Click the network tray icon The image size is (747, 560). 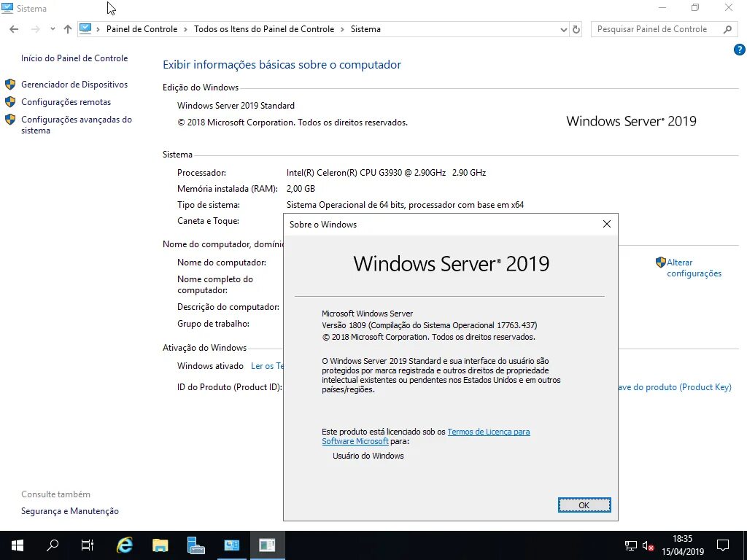click(631, 545)
